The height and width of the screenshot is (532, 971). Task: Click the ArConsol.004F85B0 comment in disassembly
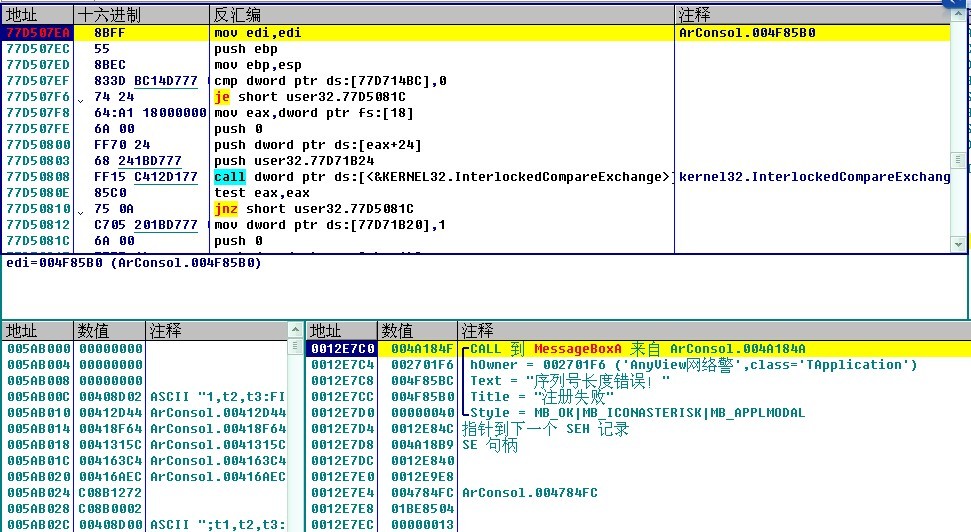747,33
